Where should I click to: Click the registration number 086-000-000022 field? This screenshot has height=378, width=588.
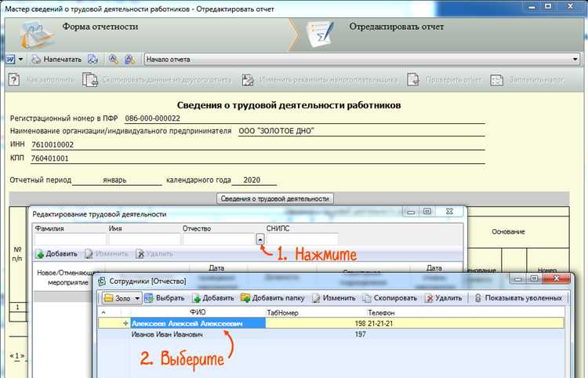coord(304,118)
